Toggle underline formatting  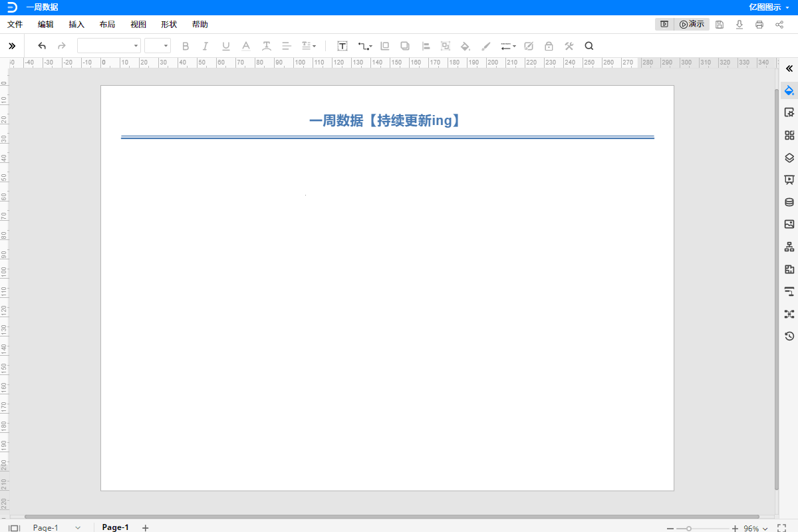point(226,46)
